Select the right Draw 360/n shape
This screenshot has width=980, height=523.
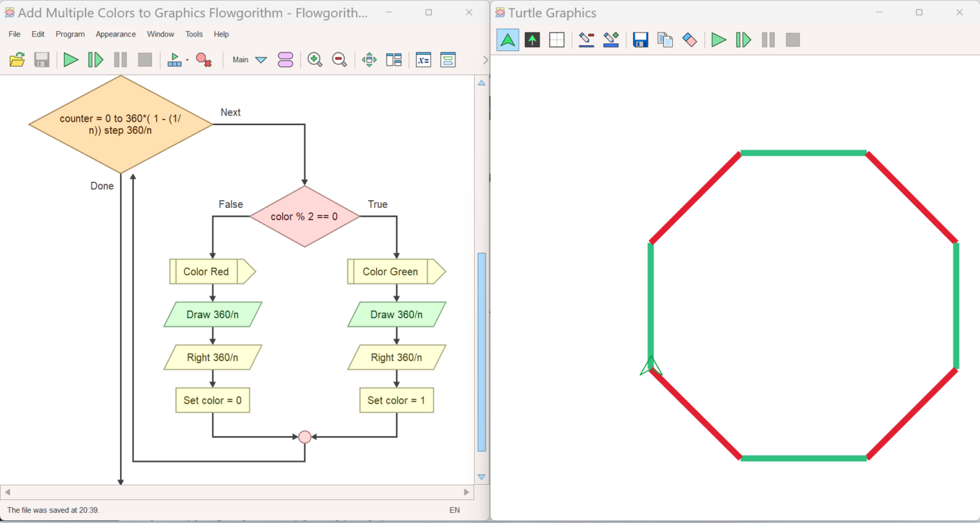[x=396, y=314]
